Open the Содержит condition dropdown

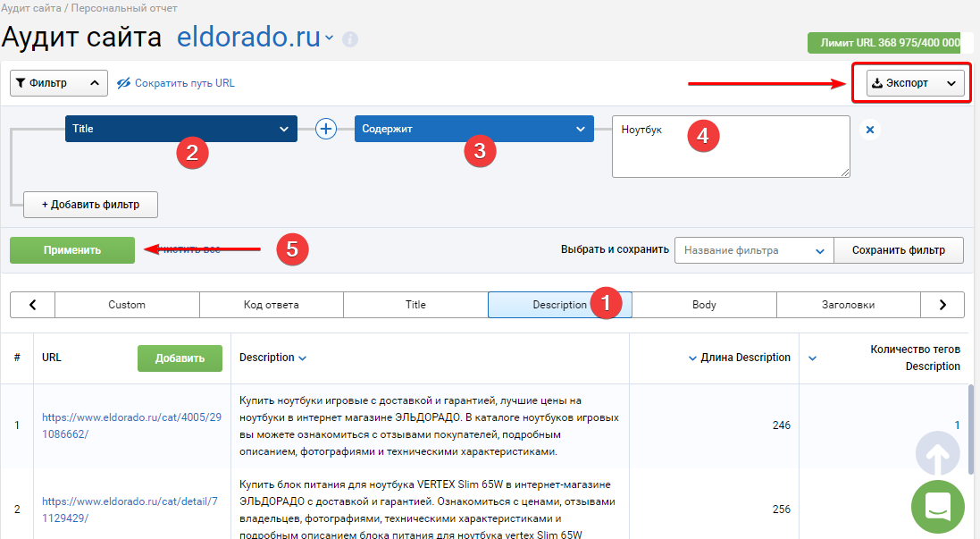[473, 129]
